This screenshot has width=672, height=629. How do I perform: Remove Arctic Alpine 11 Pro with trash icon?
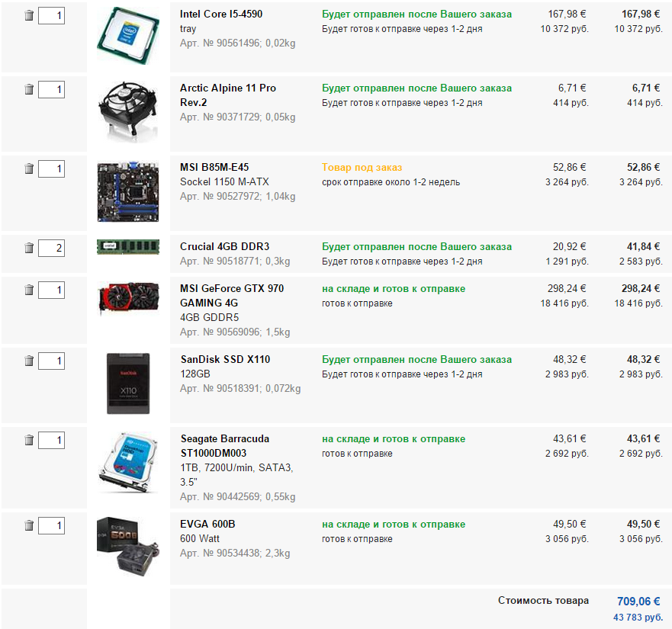pyautogui.click(x=29, y=89)
